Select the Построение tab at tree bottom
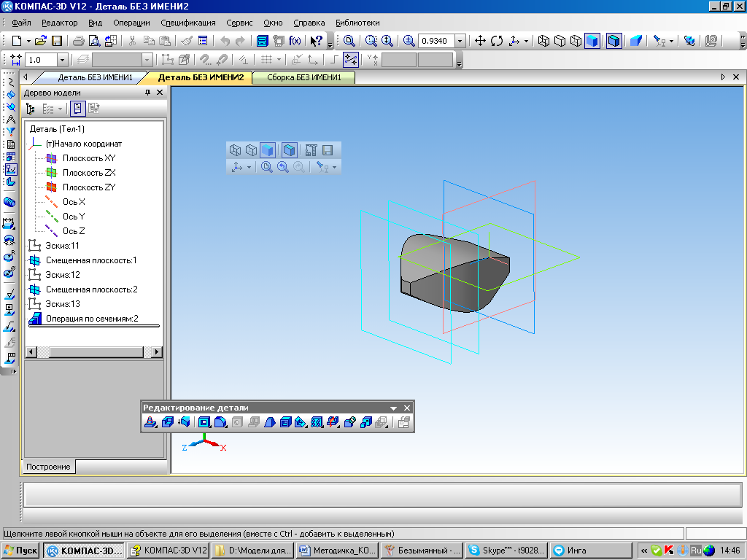 (x=48, y=467)
